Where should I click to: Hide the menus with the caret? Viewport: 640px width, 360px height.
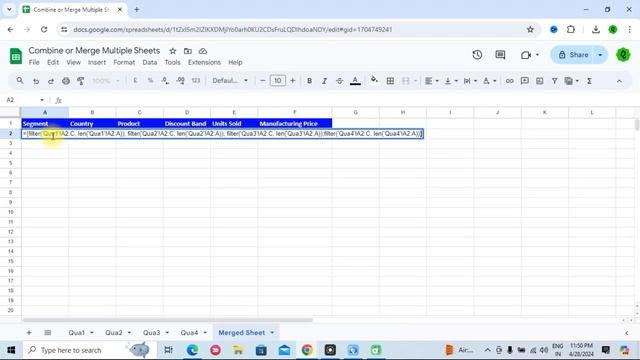pyautogui.click(x=619, y=81)
